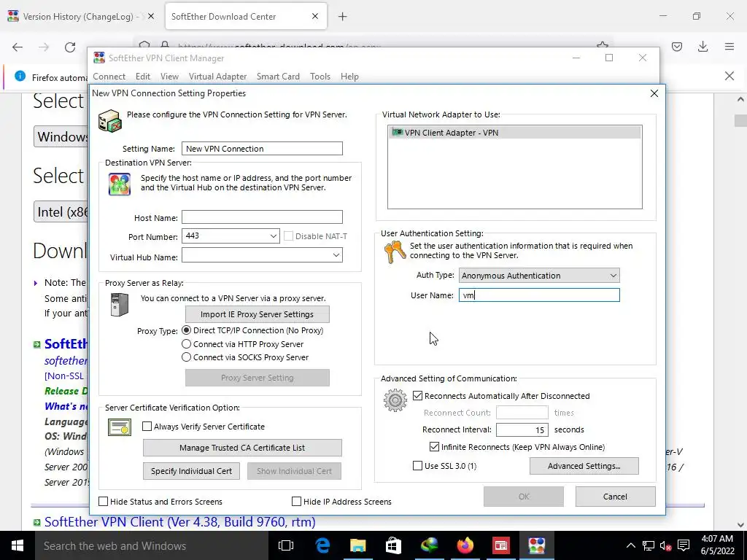The width and height of the screenshot is (747, 560).
Task: Open the Edit menu
Action: tap(143, 76)
